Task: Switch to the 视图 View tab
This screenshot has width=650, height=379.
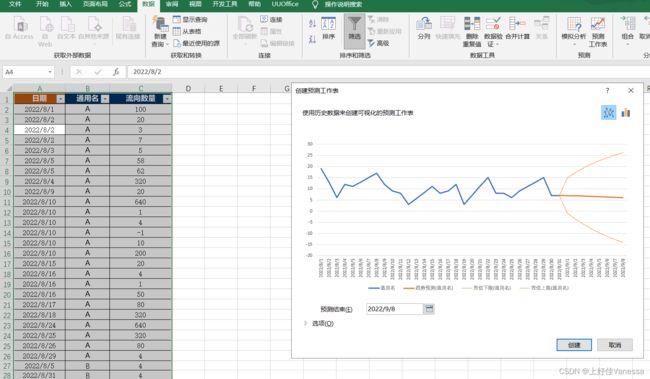Action: pos(195,4)
